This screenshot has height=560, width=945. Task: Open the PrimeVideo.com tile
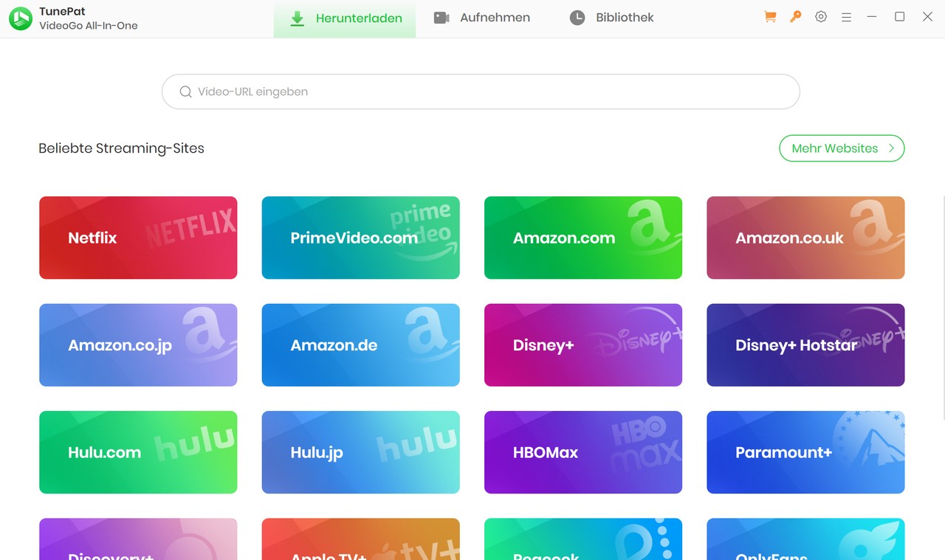[360, 238]
